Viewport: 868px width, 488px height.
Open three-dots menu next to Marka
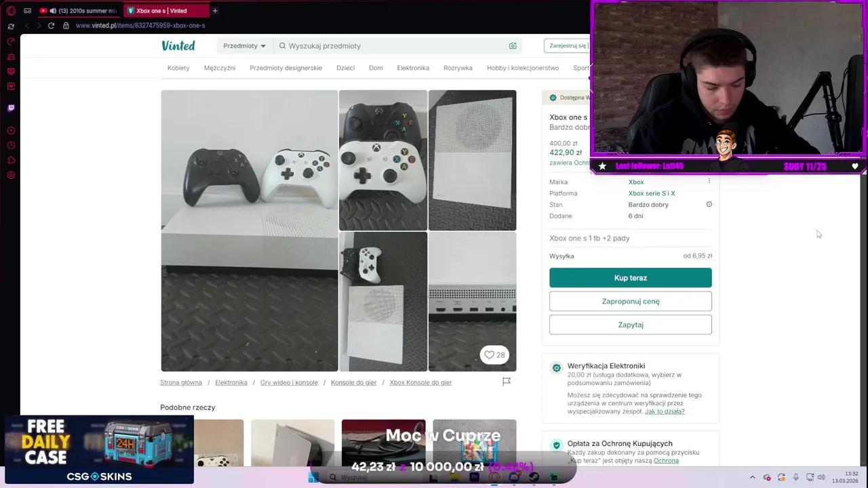click(x=709, y=181)
